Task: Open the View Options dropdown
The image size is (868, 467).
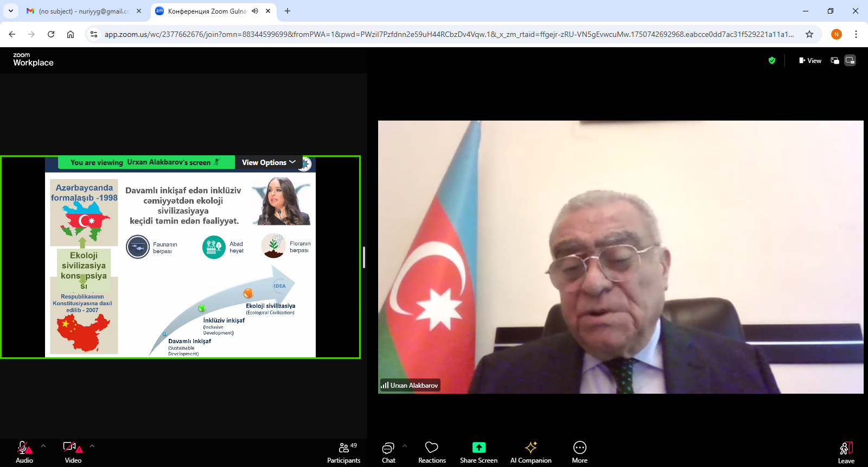Action: [x=269, y=162]
